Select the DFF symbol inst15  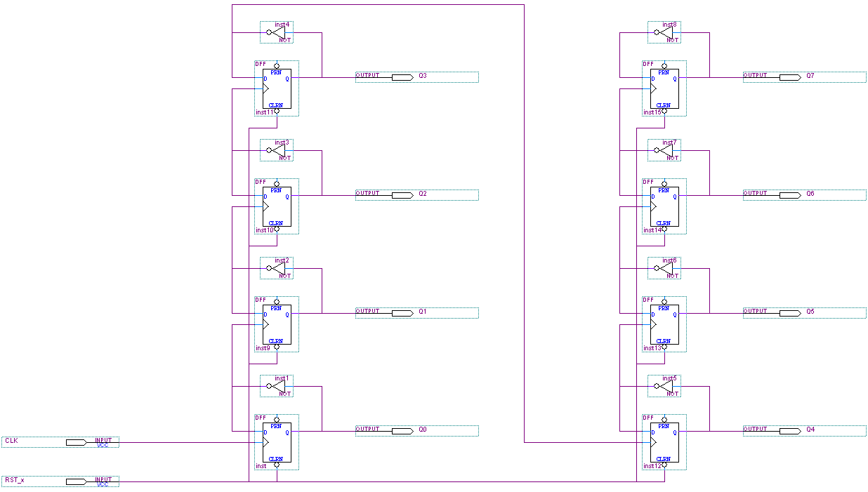[x=663, y=86]
